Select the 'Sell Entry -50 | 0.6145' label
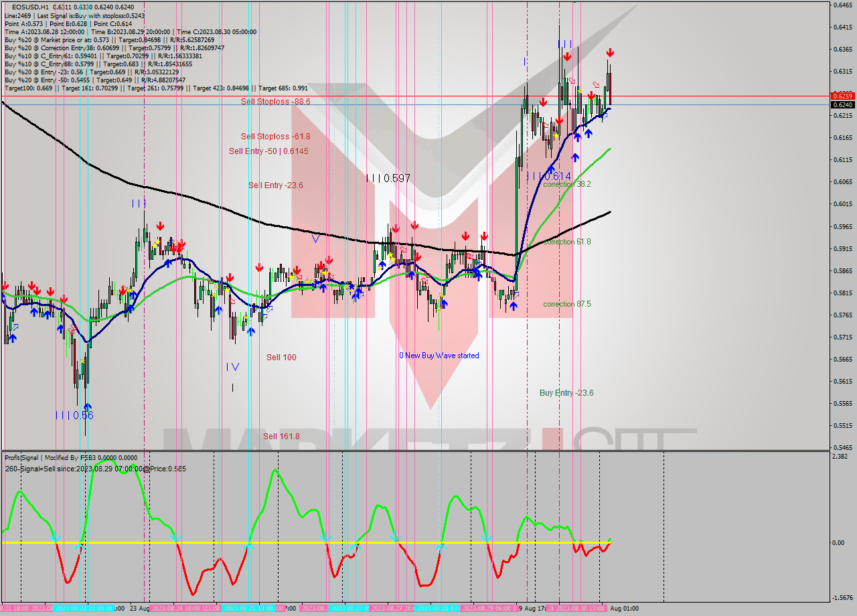This screenshot has height=616, width=857. (x=268, y=151)
